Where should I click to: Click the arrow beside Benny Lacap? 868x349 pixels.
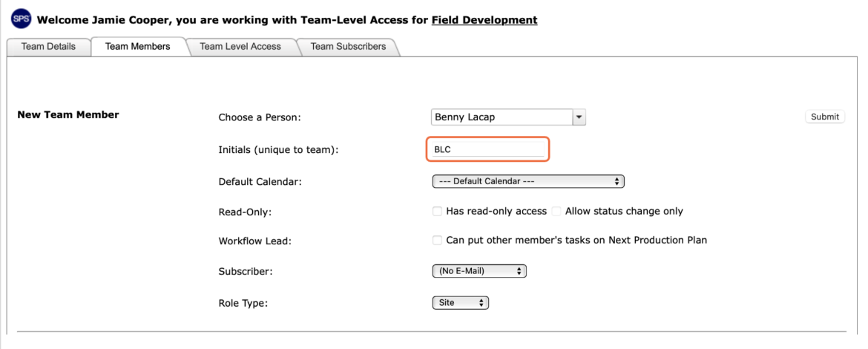tap(579, 117)
